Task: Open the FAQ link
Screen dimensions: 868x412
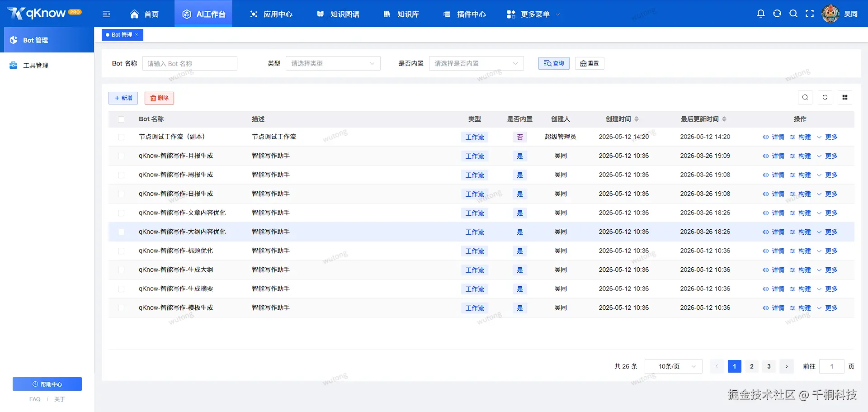Action: [x=35, y=399]
